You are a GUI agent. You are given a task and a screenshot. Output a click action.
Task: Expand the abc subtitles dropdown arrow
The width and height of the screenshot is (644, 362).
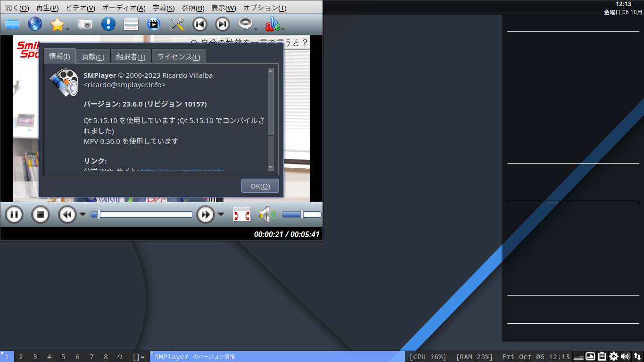[283, 29]
